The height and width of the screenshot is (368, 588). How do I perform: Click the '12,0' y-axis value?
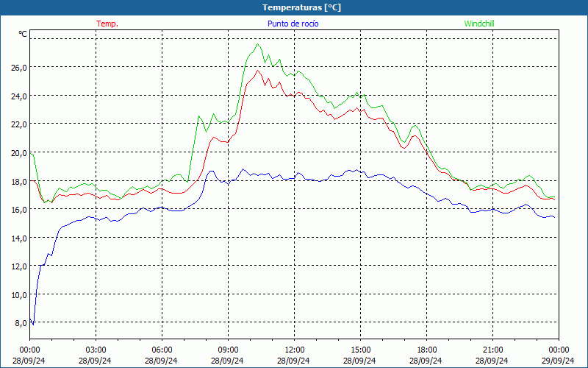(x=19, y=266)
